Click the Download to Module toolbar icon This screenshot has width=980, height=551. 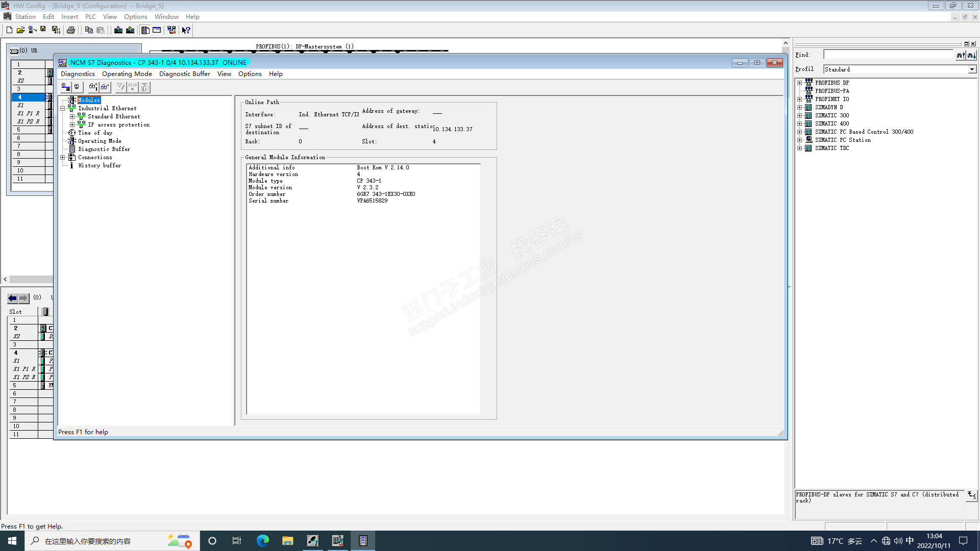click(x=118, y=30)
